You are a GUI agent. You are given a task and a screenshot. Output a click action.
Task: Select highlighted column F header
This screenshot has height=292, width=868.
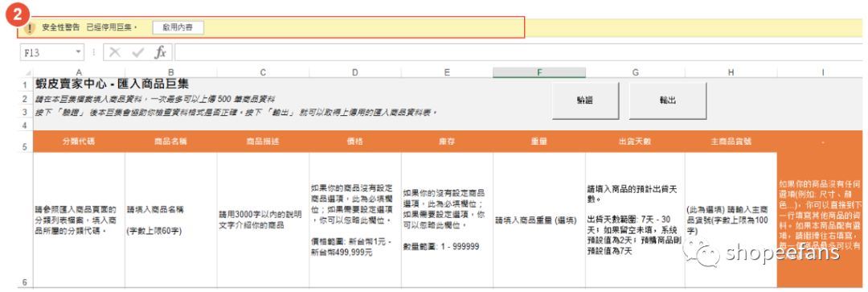click(x=538, y=72)
